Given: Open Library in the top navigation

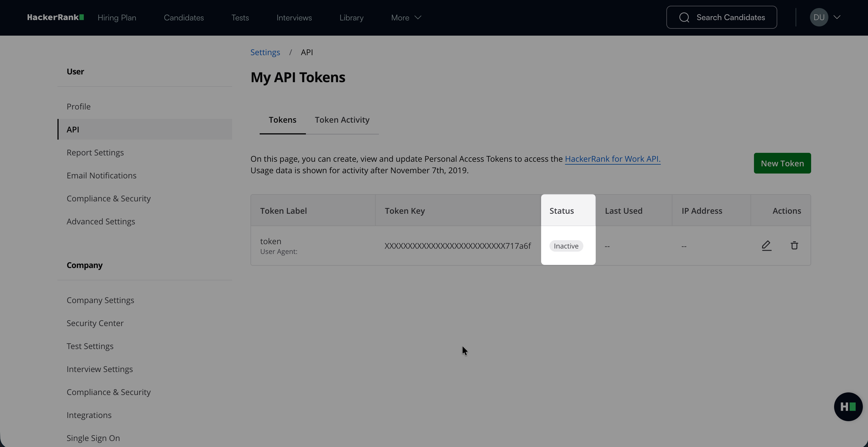Looking at the screenshot, I should click(x=352, y=18).
